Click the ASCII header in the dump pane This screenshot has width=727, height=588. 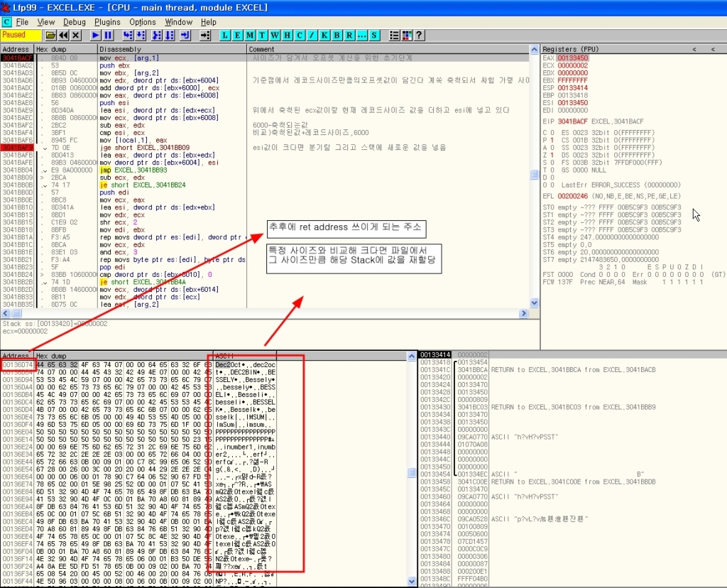point(244,356)
